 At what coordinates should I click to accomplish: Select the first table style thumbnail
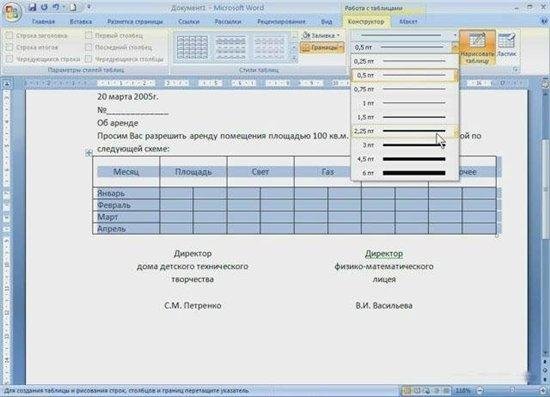coord(192,48)
